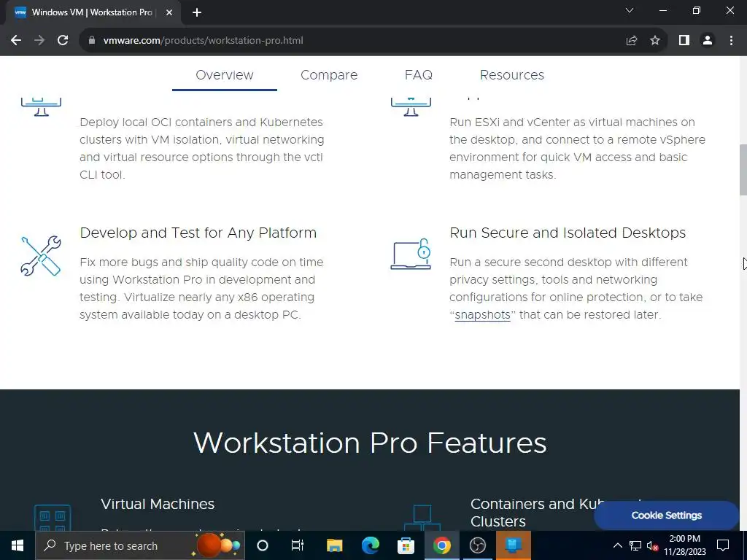Viewport: 747px width, 560px height.
Task: Click the taskbar search box
Action: point(140,545)
